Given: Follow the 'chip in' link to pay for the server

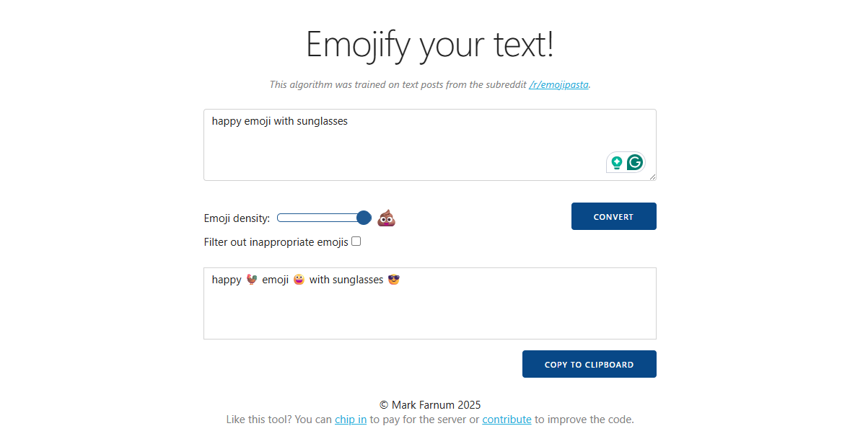Looking at the screenshot, I should coord(351,419).
